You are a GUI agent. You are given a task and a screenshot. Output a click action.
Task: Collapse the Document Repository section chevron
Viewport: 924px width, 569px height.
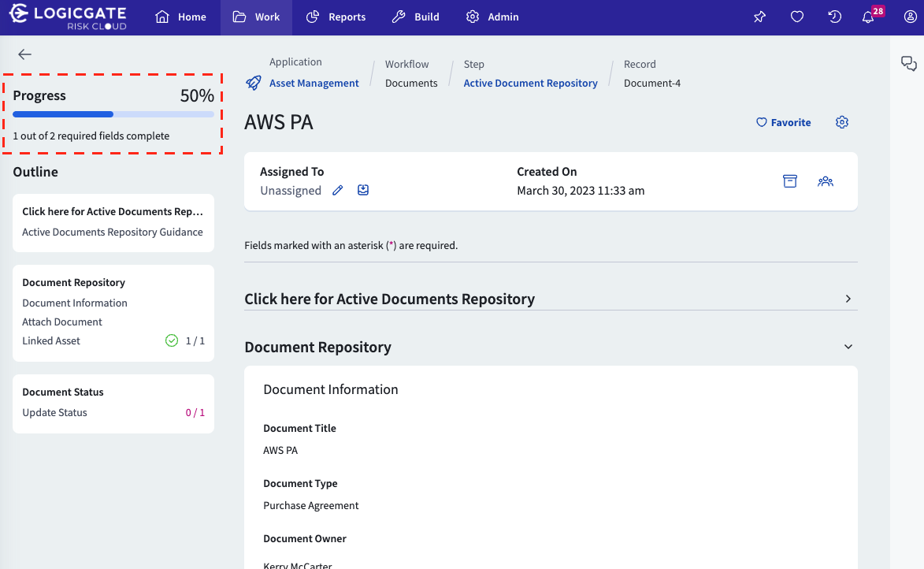click(x=848, y=347)
